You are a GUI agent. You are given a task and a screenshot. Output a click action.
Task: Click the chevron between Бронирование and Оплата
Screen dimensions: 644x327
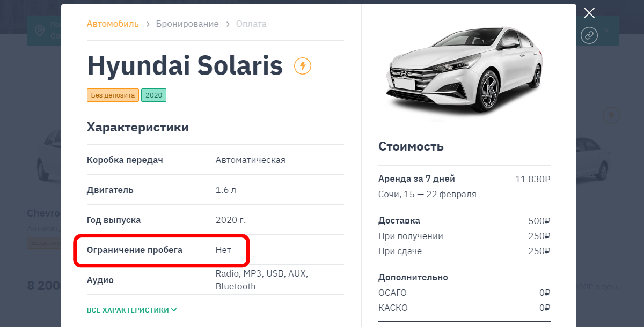228,24
